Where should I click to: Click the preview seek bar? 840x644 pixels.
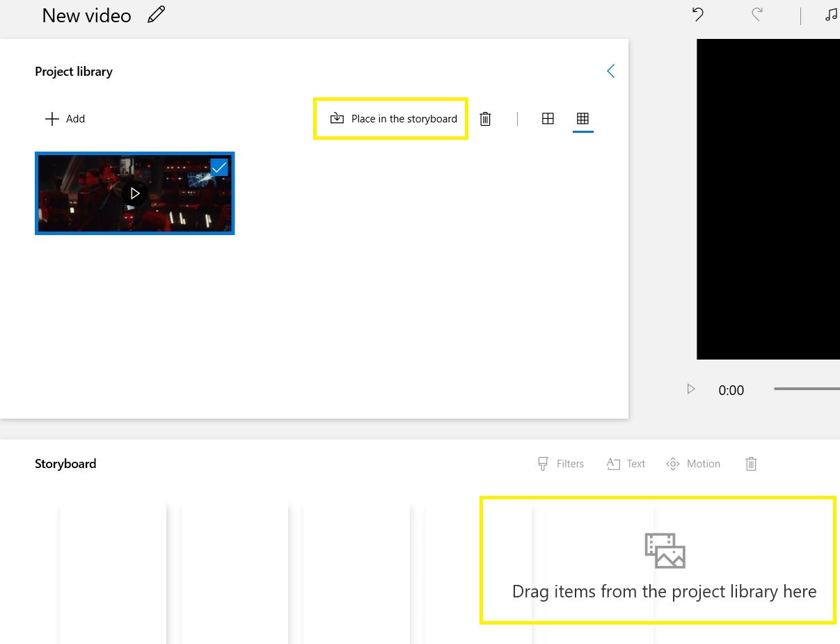click(807, 389)
